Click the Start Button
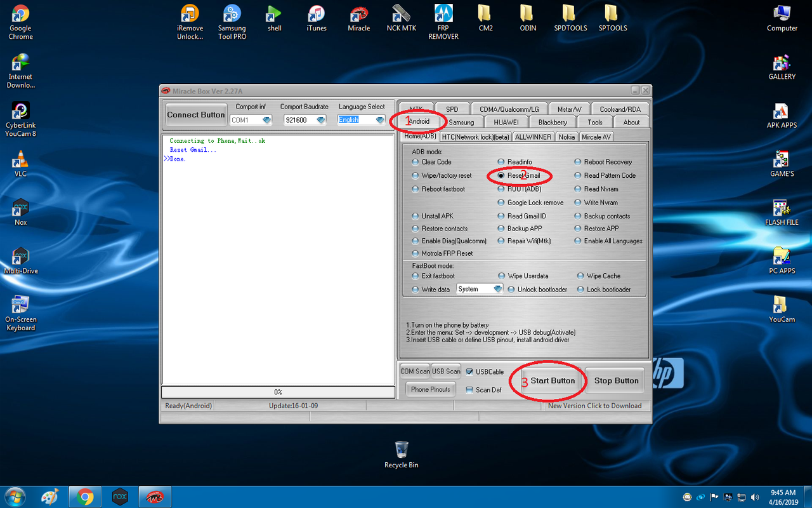Screen dimensions: 812x508 (553, 381)
